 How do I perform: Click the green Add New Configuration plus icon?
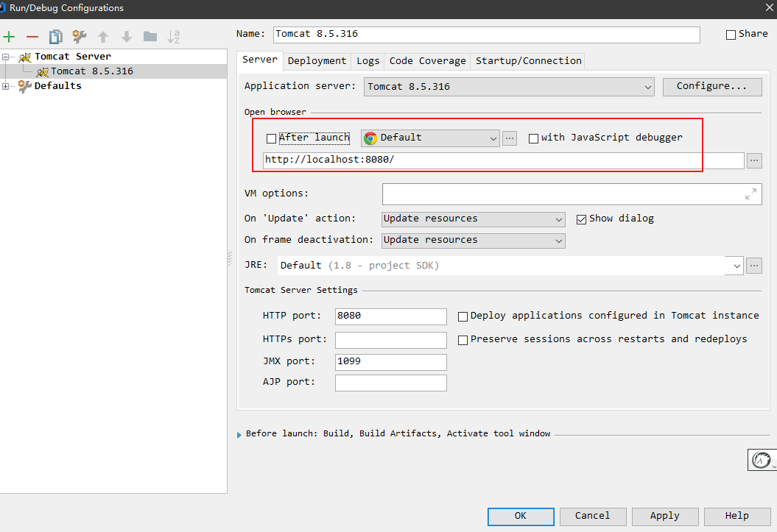[x=9, y=37]
